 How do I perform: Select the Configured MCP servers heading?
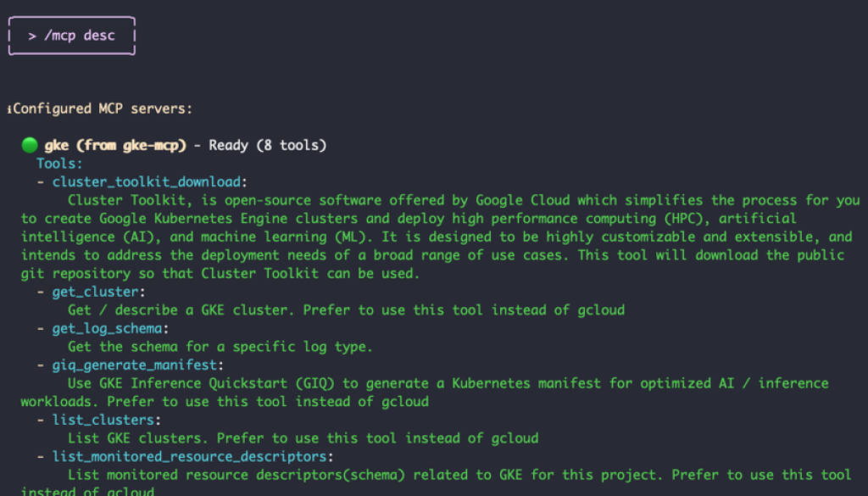pyautogui.click(x=103, y=109)
